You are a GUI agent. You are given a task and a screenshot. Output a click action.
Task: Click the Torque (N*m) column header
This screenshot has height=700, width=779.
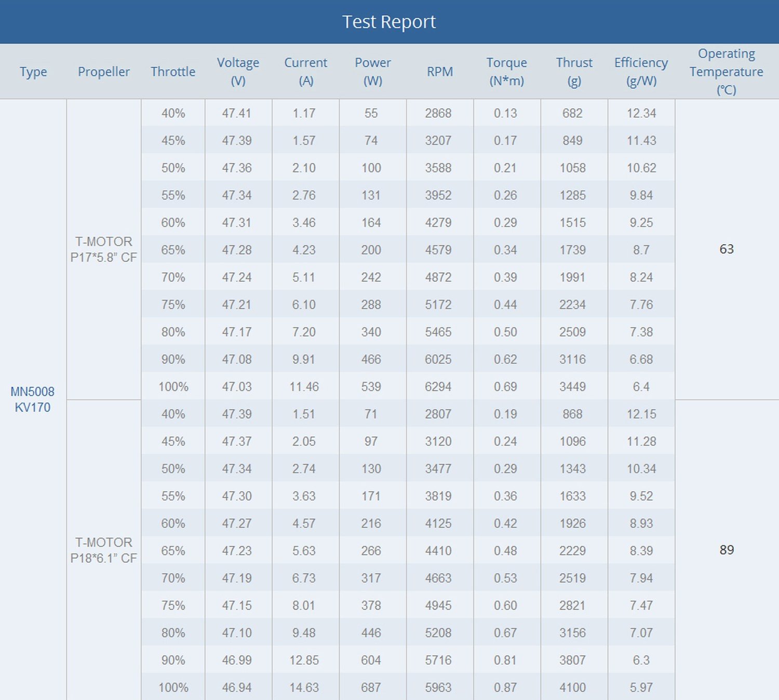(x=506, y=72)
